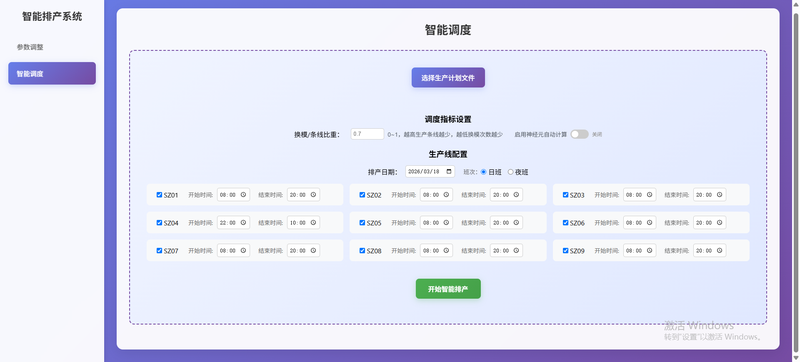The image size is (800, 362).
Task: Open clock picker in SZ07 end time
Action: tap(313, 250)
